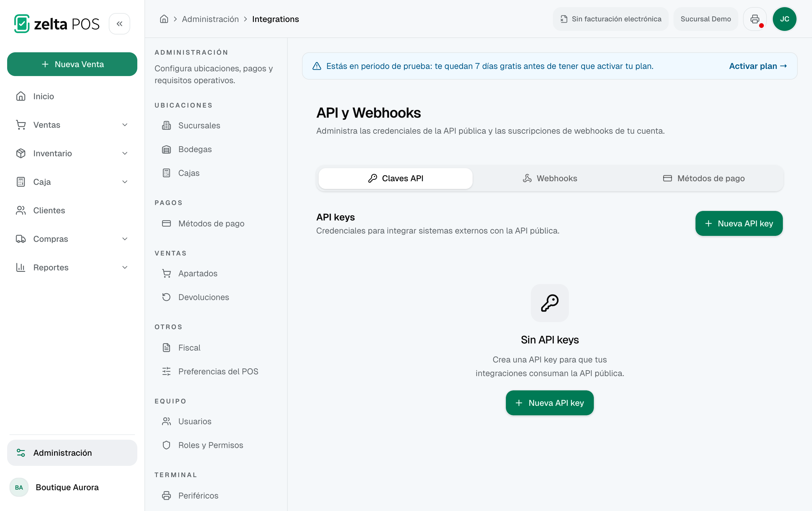Click the Sucursales building icon

click(166, 125)
